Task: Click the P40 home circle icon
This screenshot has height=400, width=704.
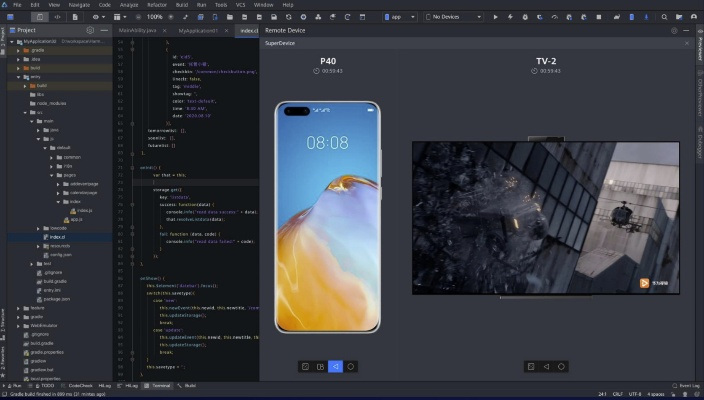Action: point(351,367)
